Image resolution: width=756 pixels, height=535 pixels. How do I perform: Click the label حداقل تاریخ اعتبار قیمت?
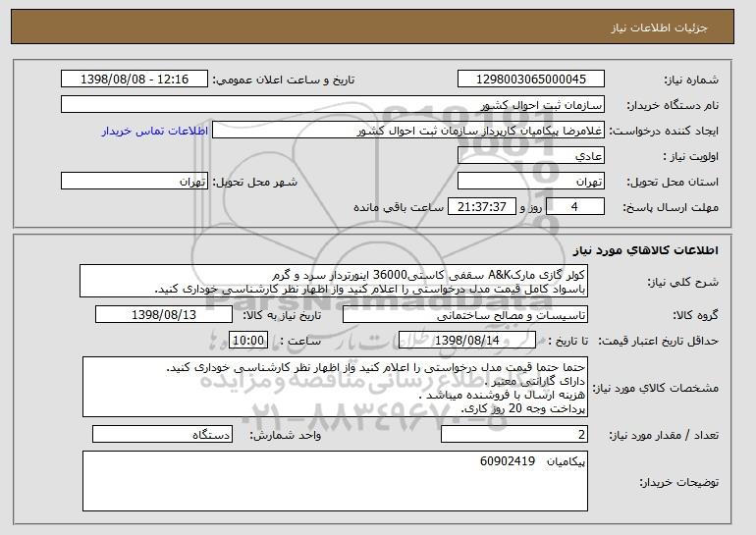tap(659, 341)
